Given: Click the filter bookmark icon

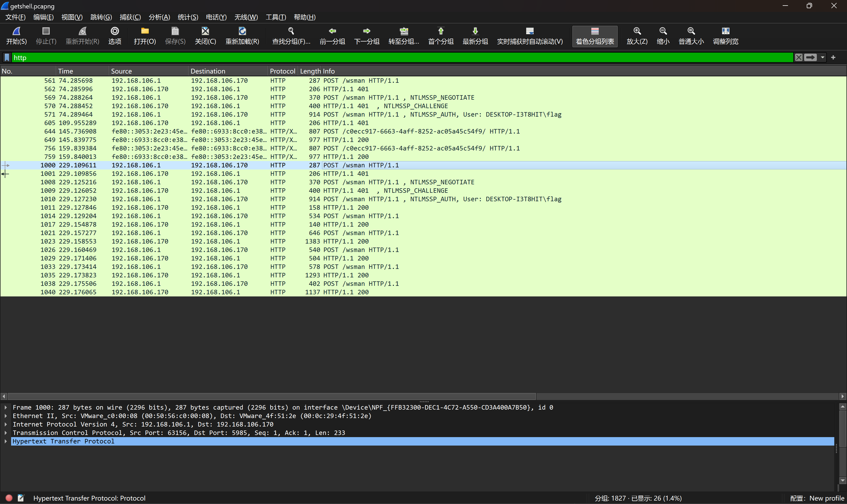Looking at the screenshot, I should coord(7,57).
